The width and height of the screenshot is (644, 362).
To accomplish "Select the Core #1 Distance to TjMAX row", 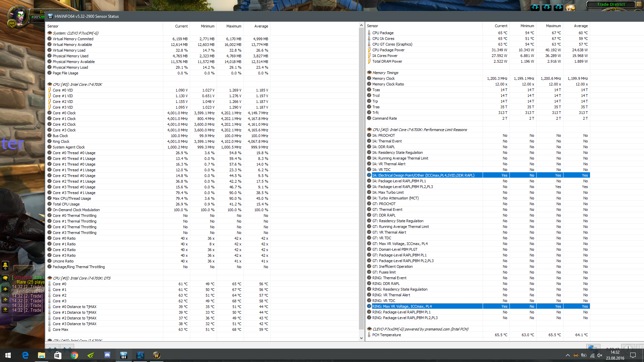I will click(x=158, y=312).
